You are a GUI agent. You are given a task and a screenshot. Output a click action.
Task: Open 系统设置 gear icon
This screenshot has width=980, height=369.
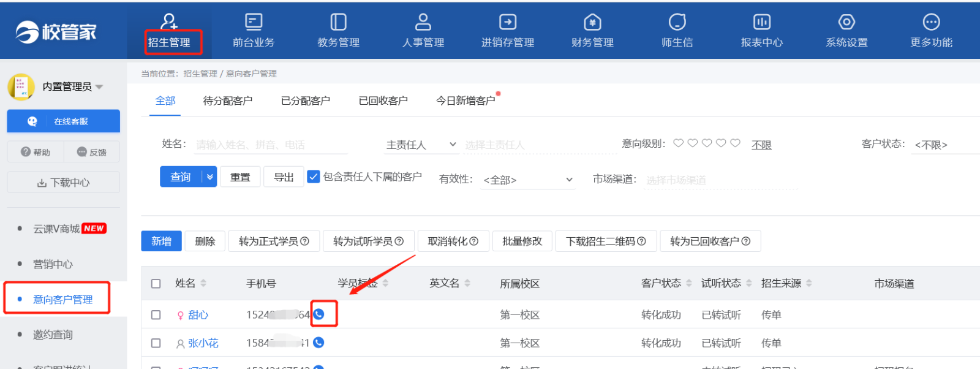tap(846, 21)
